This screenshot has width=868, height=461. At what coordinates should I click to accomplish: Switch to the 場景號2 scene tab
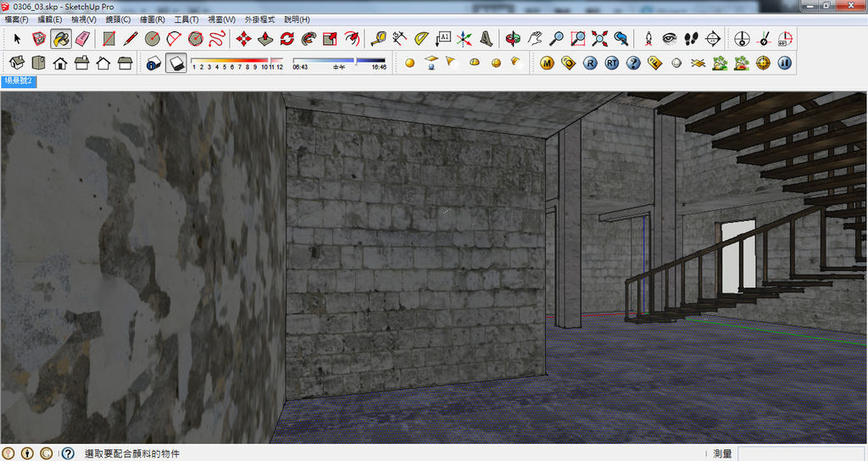click(19, 81)
